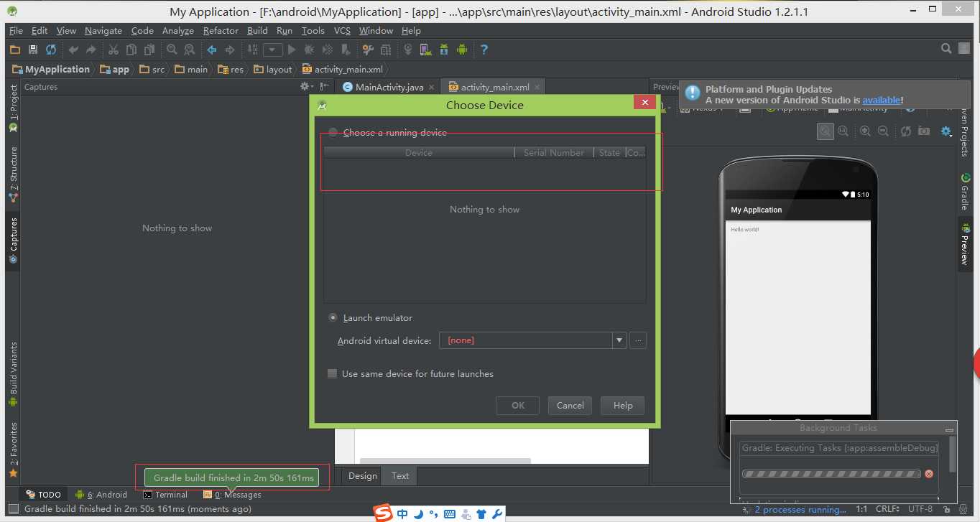The image size is (980, 522).
Task: Open the TODO tool window
Action: (x=44, y=495)
